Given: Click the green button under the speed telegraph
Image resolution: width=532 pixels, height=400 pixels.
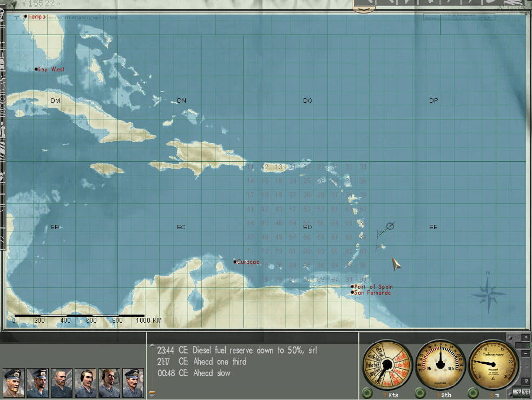Looking at the screenshot, I should point(367,393).
